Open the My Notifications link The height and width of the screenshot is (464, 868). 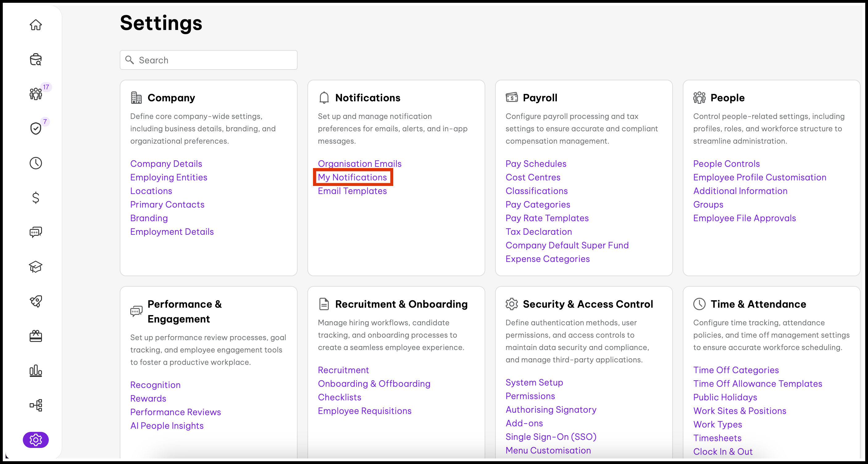(352, 177)
